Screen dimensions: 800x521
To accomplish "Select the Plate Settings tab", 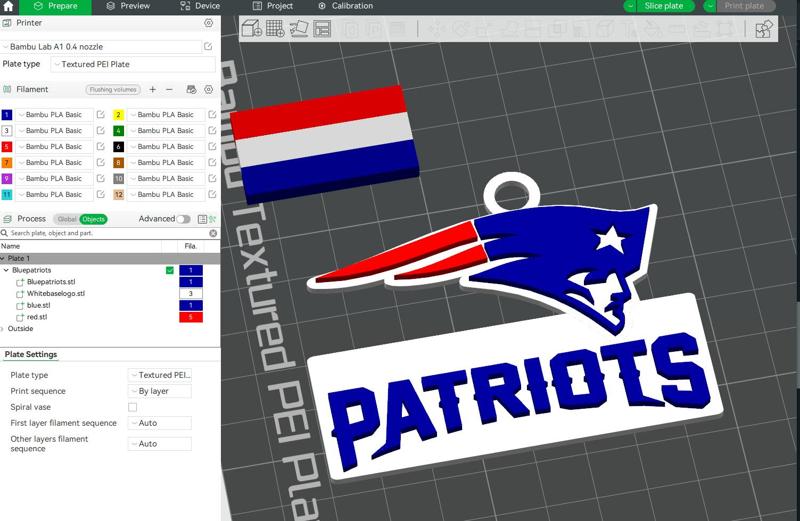I will pyautogui.click(x=31, y=354).
